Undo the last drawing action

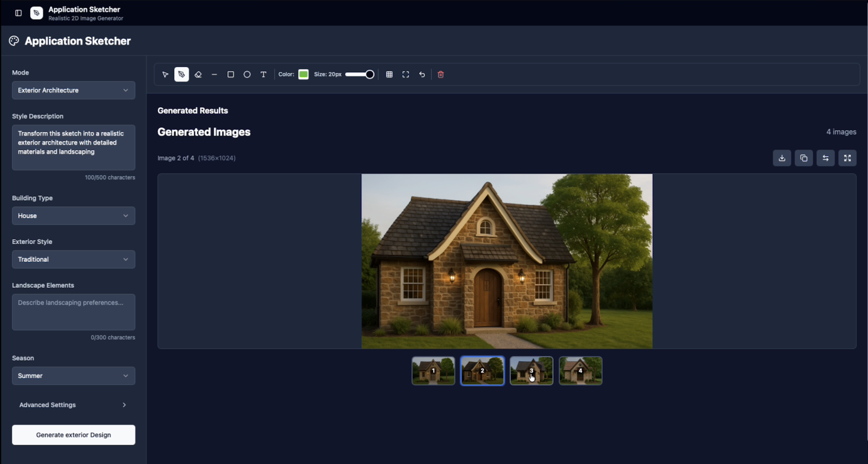click(421, 74)
